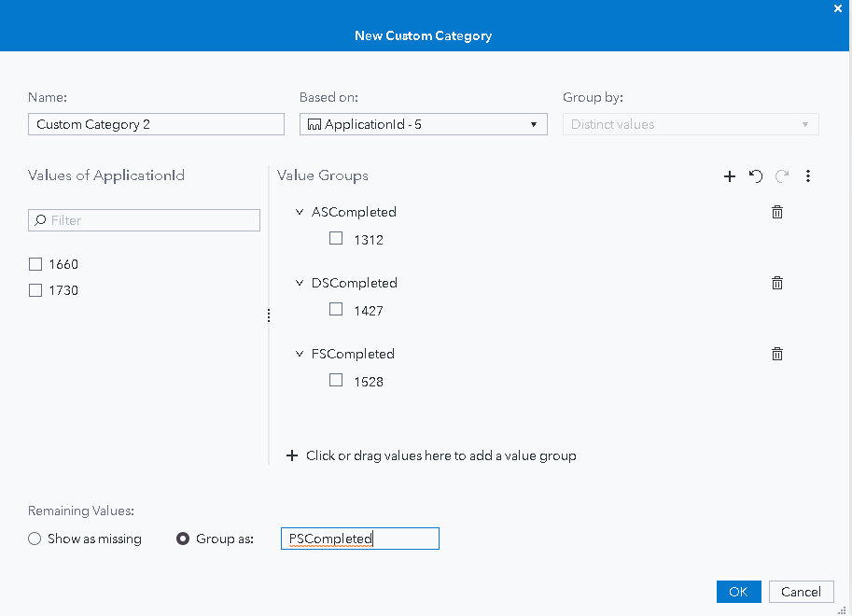Close the New Custom Category dialog
This screenshot has height=616, width=852.
[837, 8]
